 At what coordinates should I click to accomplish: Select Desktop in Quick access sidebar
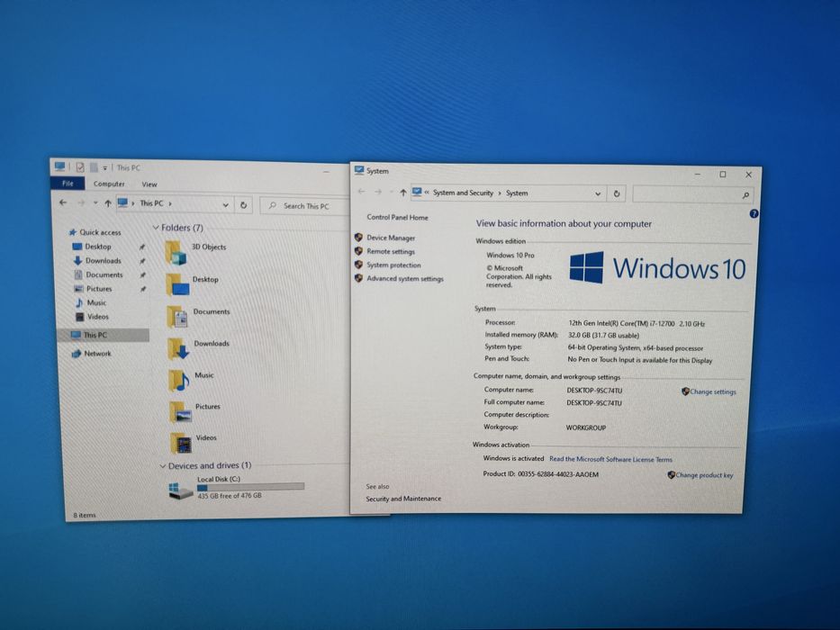click(x=98, y=247)
